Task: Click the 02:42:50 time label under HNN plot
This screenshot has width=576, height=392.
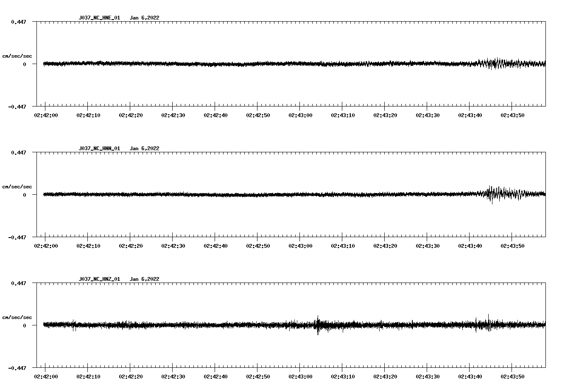Action: 258,246
